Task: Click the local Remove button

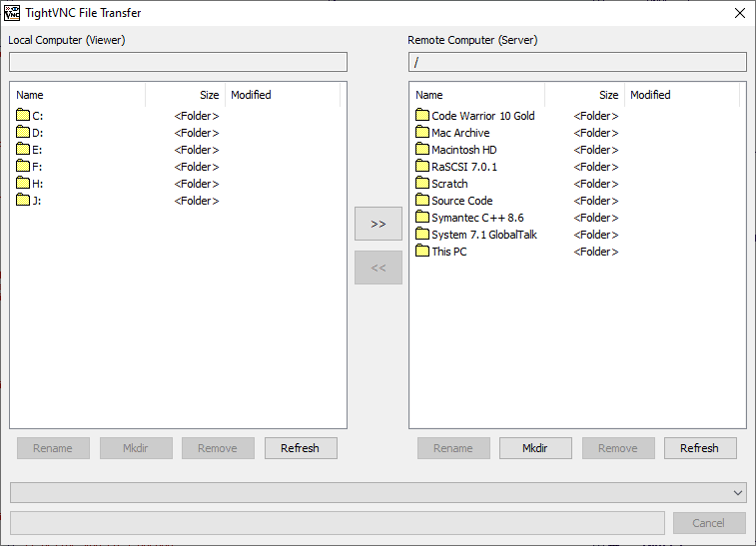Action: tap(218, 448)
